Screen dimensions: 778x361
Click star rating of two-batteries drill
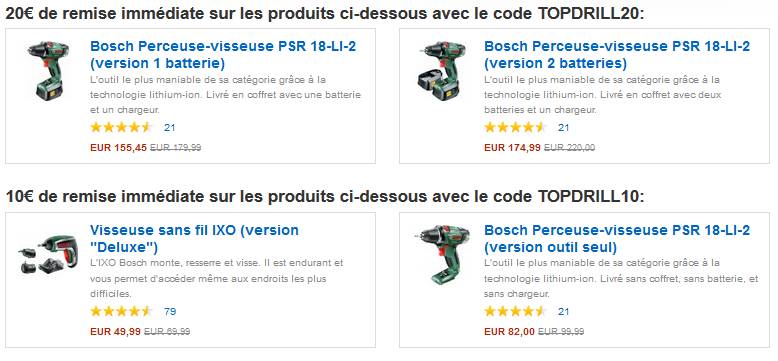pyautogui.click(x=515, y=127)
